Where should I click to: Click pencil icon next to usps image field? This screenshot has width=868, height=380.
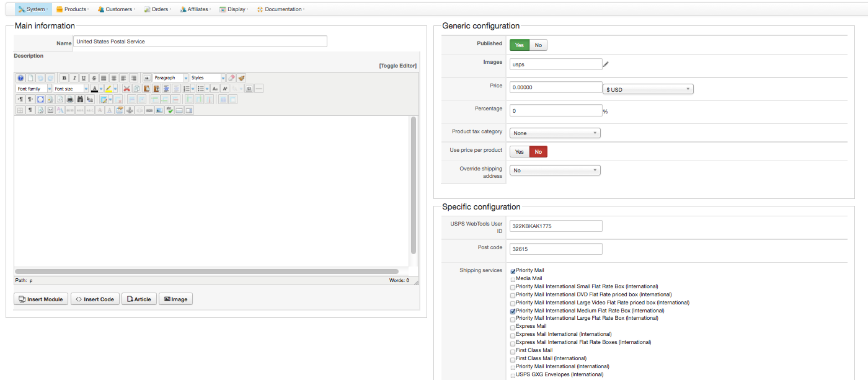[606, 64]
